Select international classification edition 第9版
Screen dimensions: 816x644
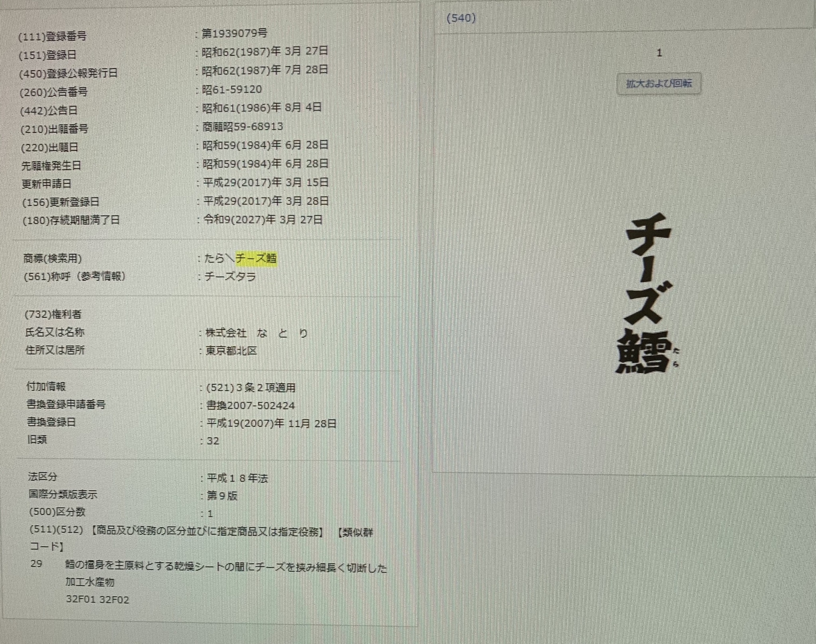click(222, 496)
